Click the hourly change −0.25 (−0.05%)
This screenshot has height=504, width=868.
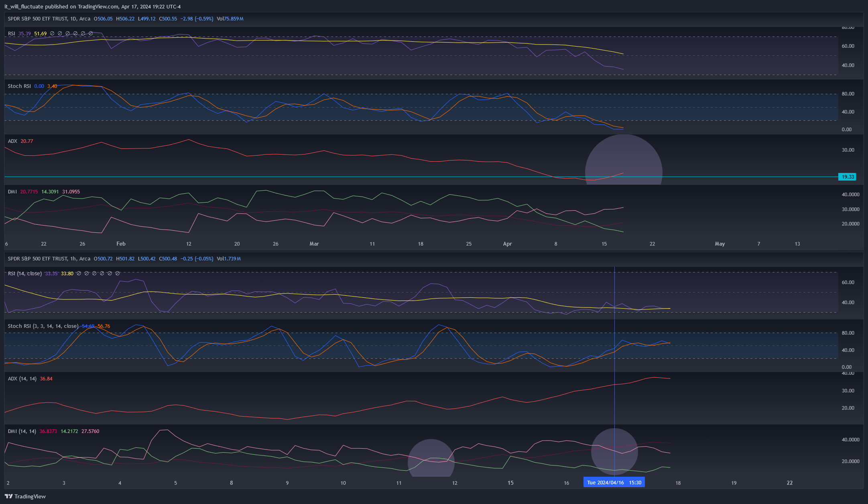[x=197, y=259]
